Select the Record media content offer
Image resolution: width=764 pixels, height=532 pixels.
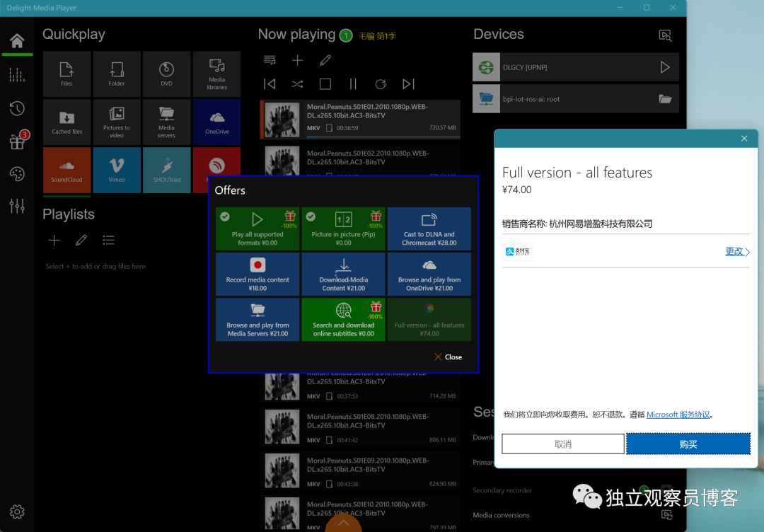257,274
